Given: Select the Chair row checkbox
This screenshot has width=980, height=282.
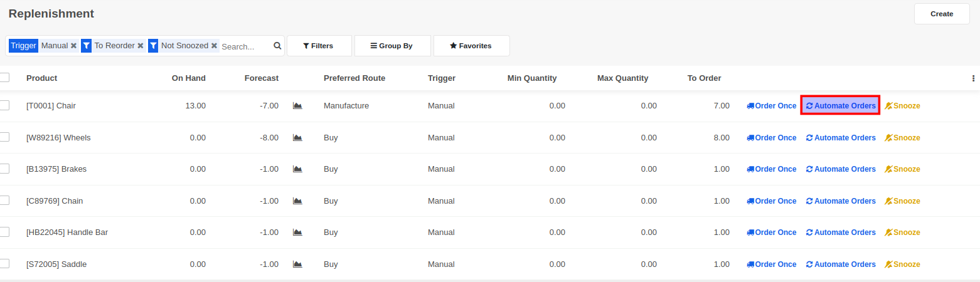Looking at the screenshot, I should [5, 105].
